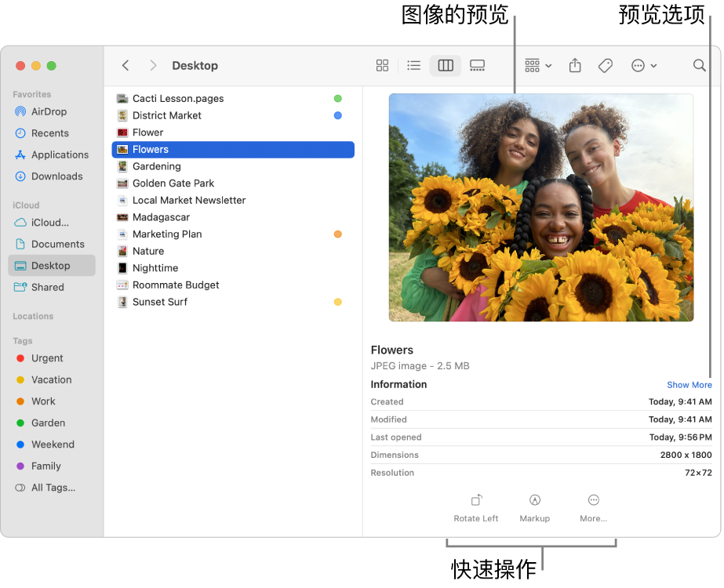This screenshot has width=724, height=588.
Task: Select the Gardening file in the list
Action: tap(155, 166)
